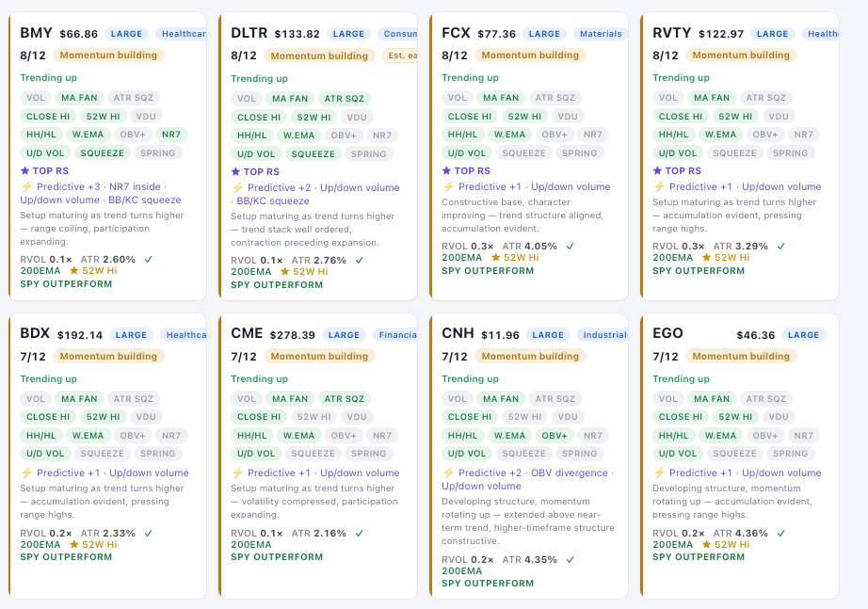This screenshot has height=609, width=868.
Task: Click the ATR checkmark on RVTY card
Action: [781, 246]
